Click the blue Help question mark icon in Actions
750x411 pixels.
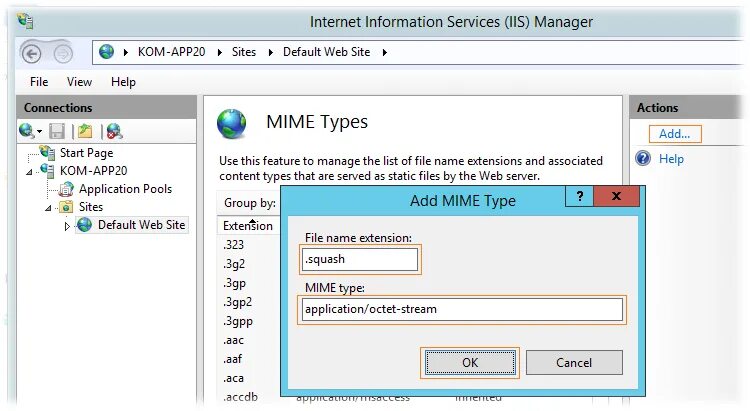pyautogui.click(x=643, y=158)
